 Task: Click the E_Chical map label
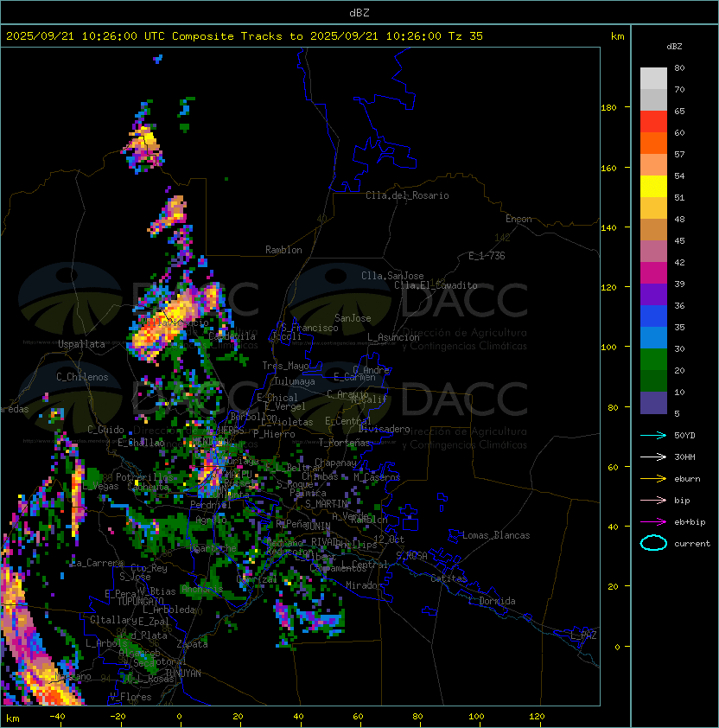pos(277,398)
